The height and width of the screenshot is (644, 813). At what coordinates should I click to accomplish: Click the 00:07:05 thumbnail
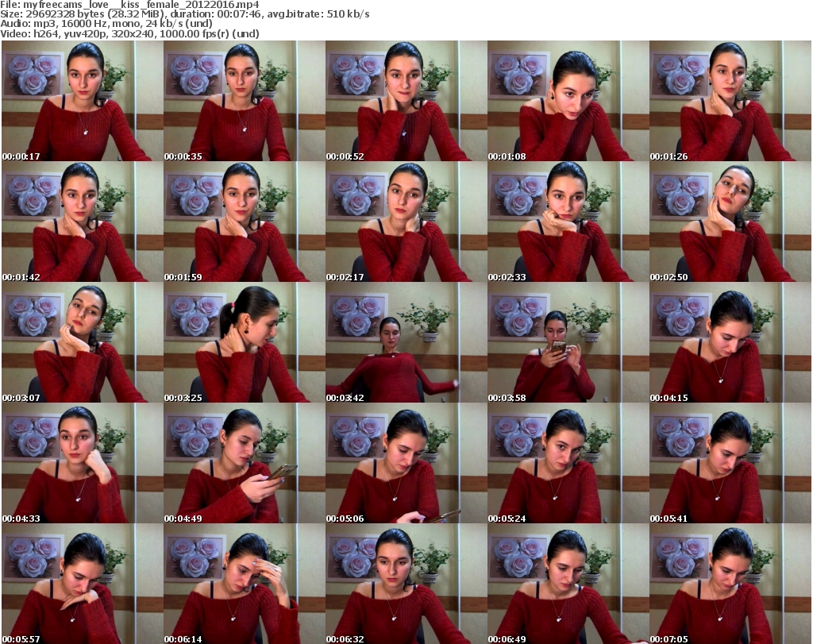[x=730, y=584]
